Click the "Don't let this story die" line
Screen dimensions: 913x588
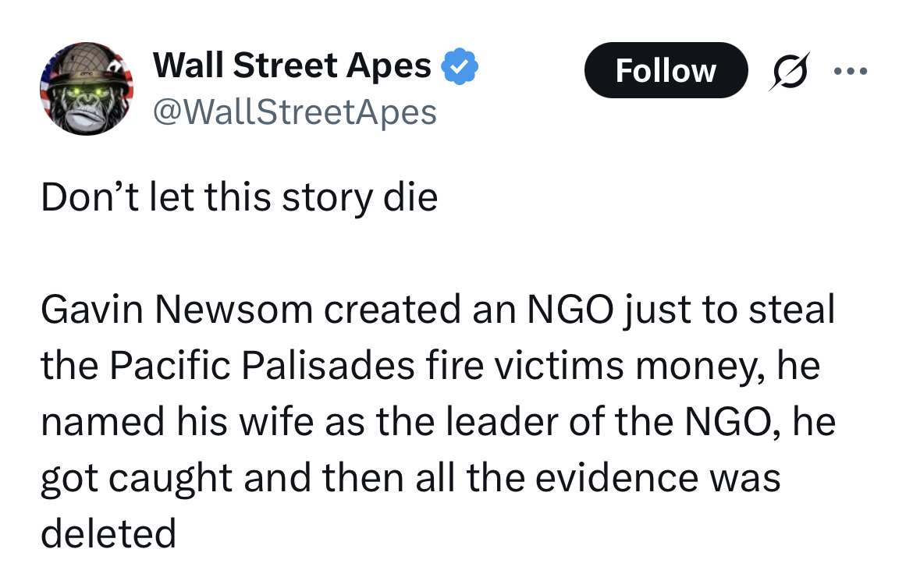pos(239,198)
